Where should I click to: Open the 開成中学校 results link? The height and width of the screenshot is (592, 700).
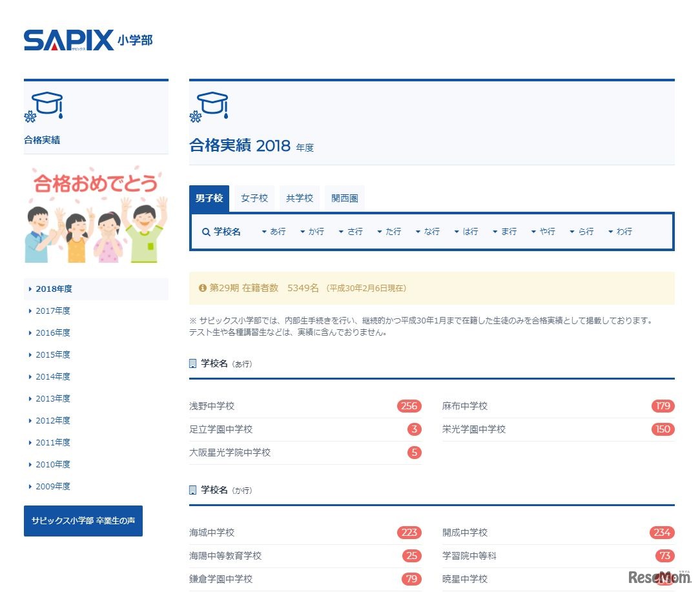click(x=464, y=533)
